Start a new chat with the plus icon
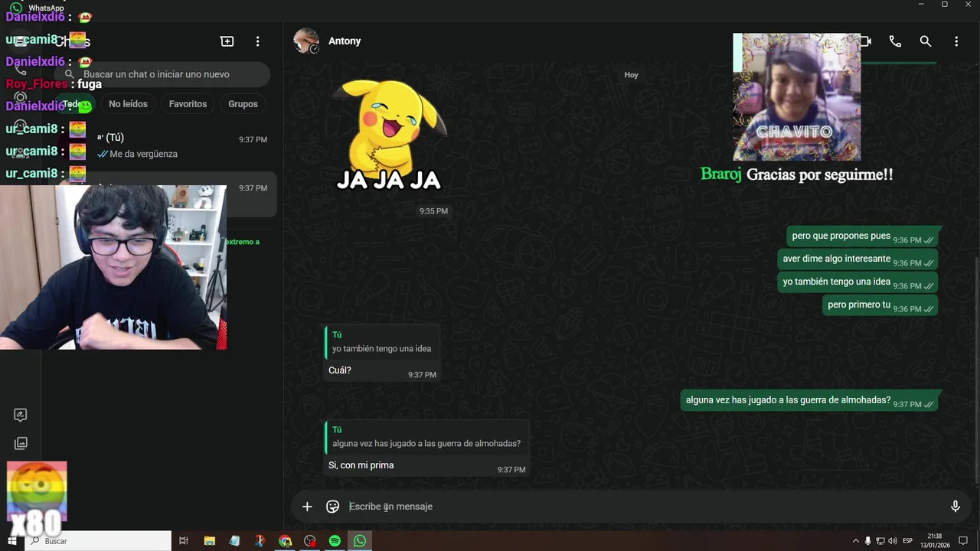Viewport: 980px width, 551px height. (227, 41)
